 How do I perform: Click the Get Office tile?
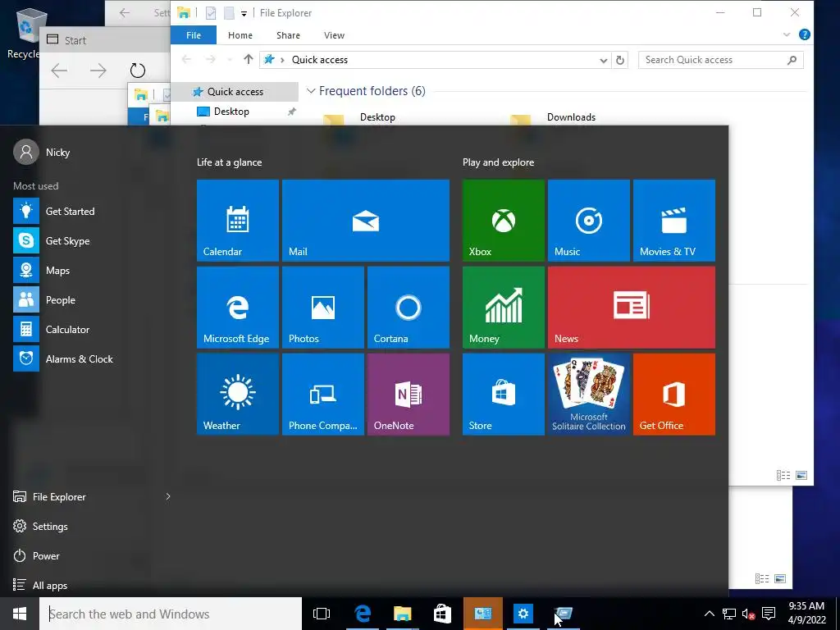click(x=674, y=395)
